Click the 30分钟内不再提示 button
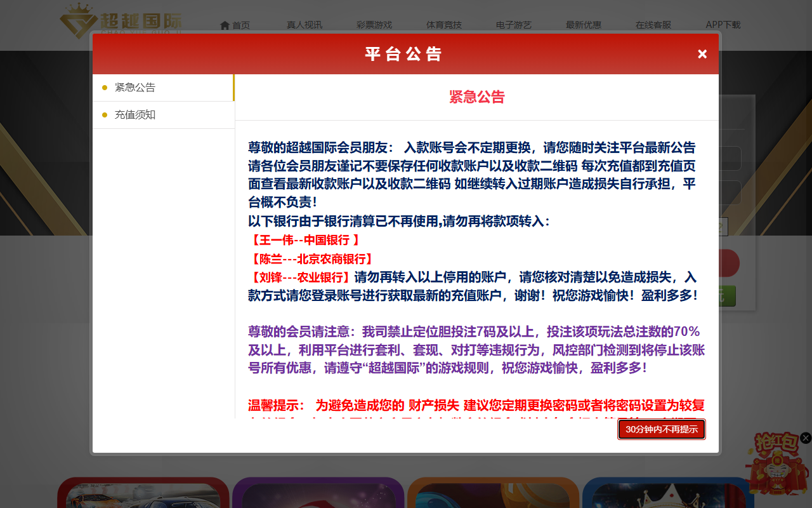This screenshot has width=812, height=508. tap(662, 429)
